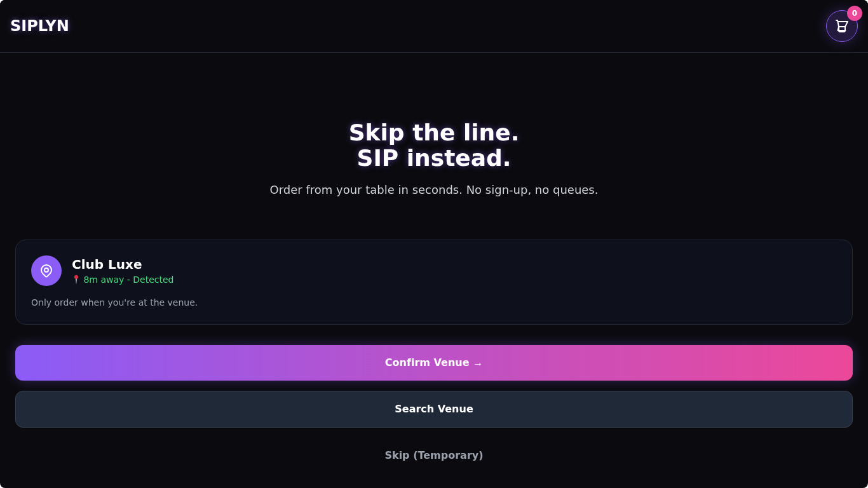
Task: Click the SIPLYN logo
Action: pyautogui.click(x=39, y=26)
